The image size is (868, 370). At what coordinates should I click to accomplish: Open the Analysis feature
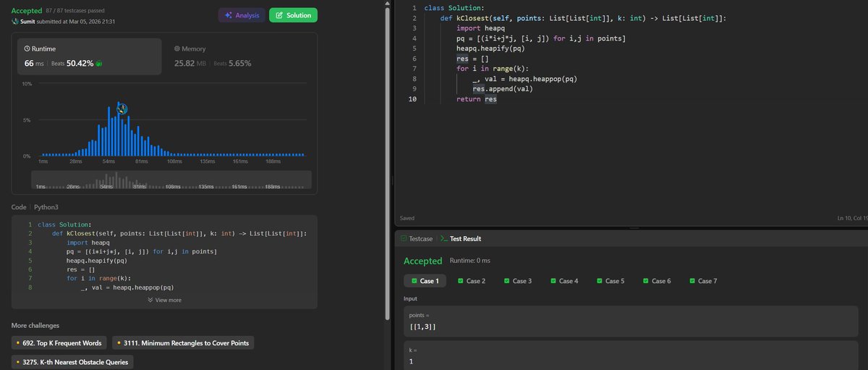(x=242, y=15)
